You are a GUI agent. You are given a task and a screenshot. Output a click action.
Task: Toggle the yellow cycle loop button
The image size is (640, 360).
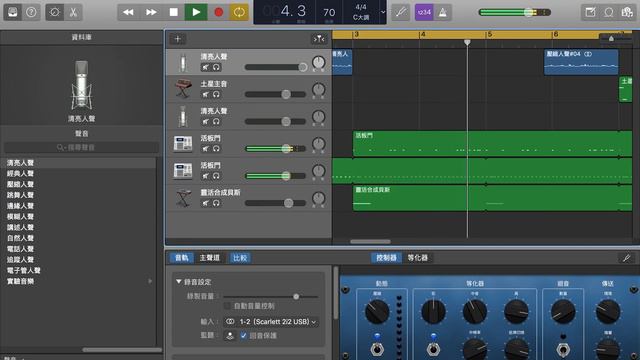coord(239,12)
